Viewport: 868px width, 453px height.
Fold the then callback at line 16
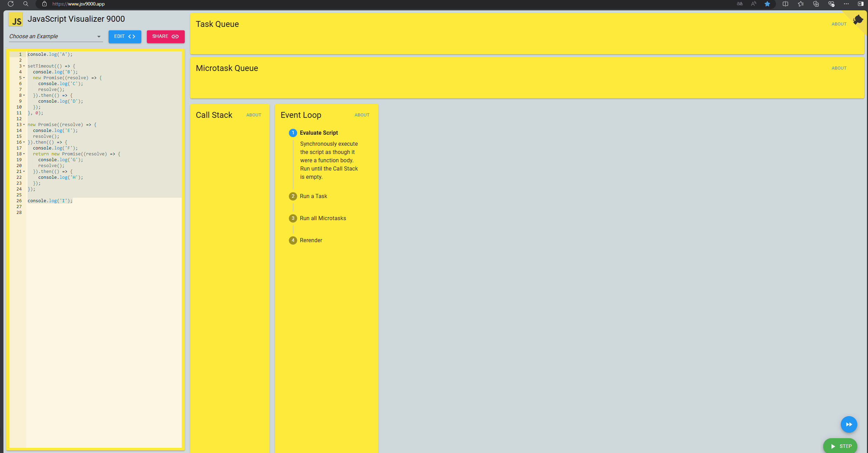pos(24,142)
